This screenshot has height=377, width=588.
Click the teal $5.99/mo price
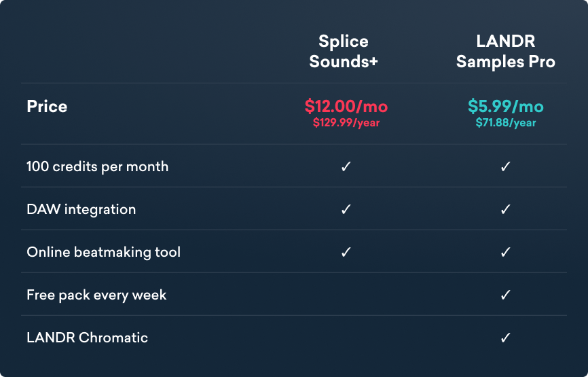(x=506, y=106)
